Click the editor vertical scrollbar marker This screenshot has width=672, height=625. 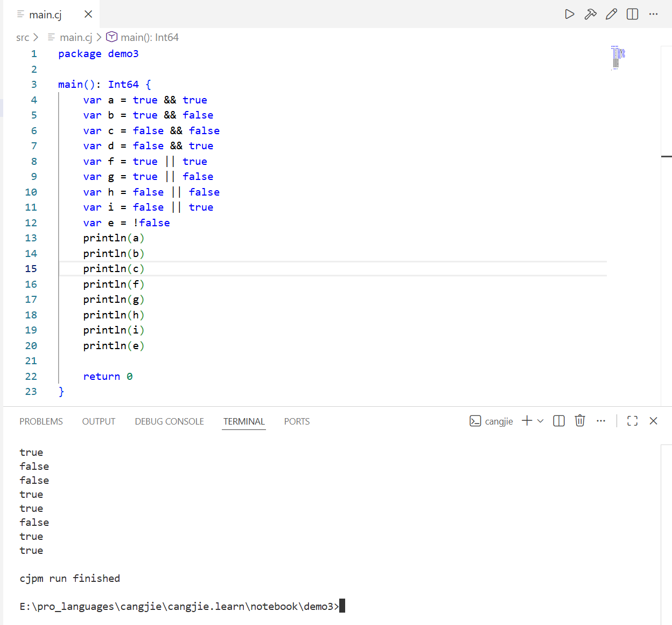point(666,156)
